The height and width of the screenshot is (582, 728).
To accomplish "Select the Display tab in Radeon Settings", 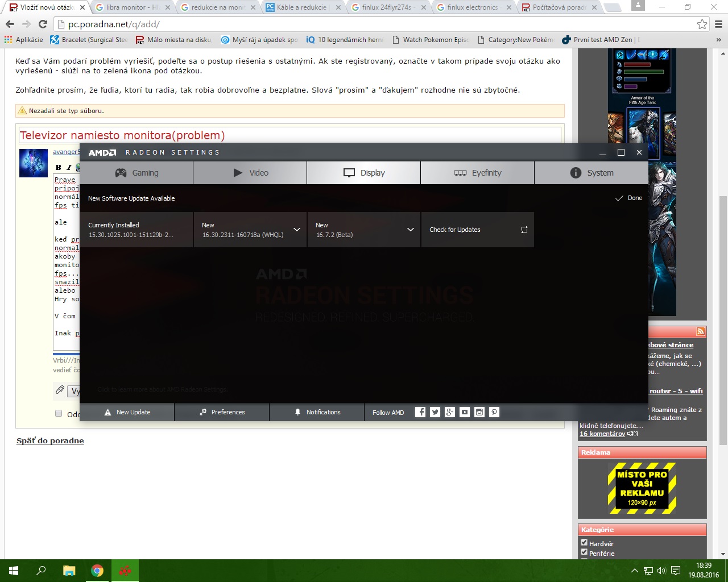I will click(364, 173).
